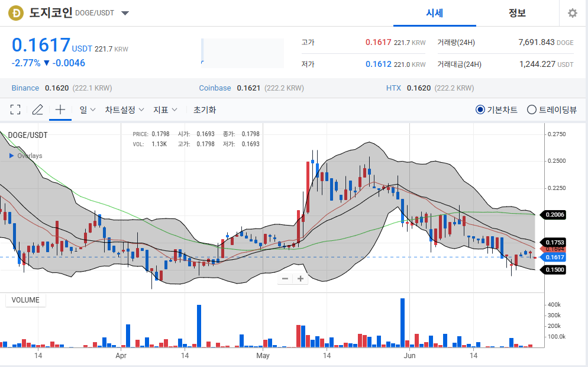Click the blue 0.1617 price label on the axis

(x=555, y=256)
